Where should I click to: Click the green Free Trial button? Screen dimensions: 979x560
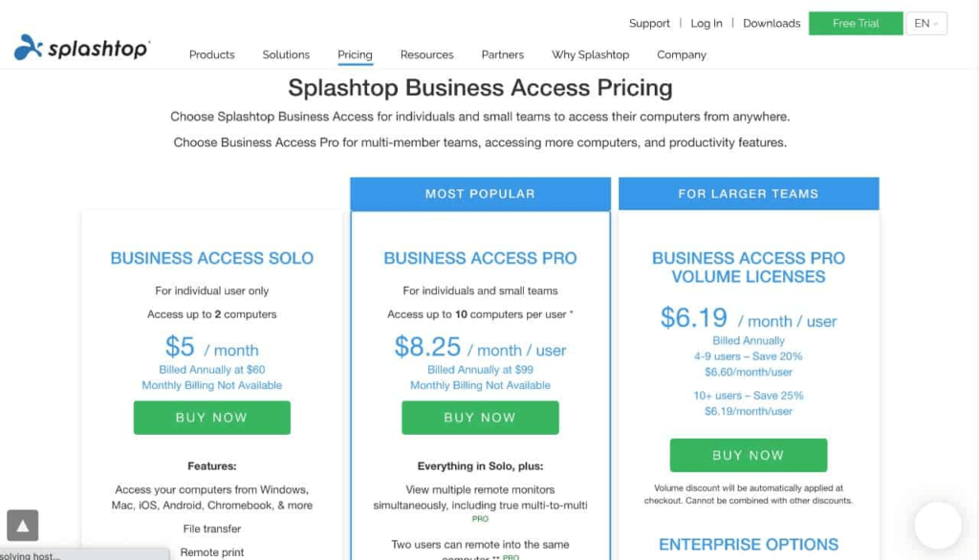coord(855,23)
